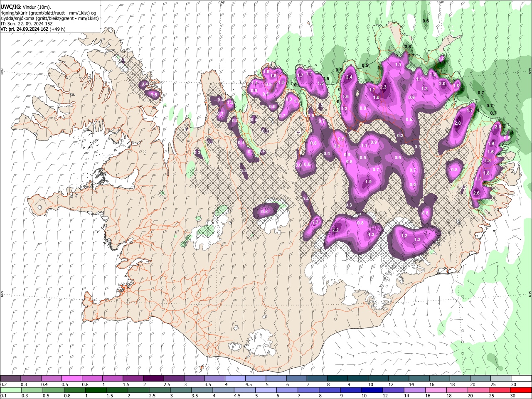Click the 20W longitude label at top
This screenshot has width=532, height=399.
pos(221,2)
